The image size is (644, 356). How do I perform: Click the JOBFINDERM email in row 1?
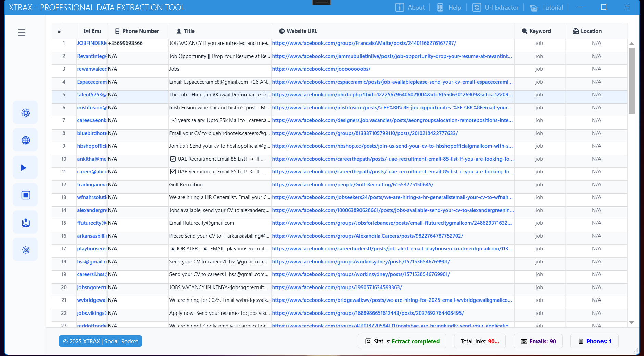point(92,43)
